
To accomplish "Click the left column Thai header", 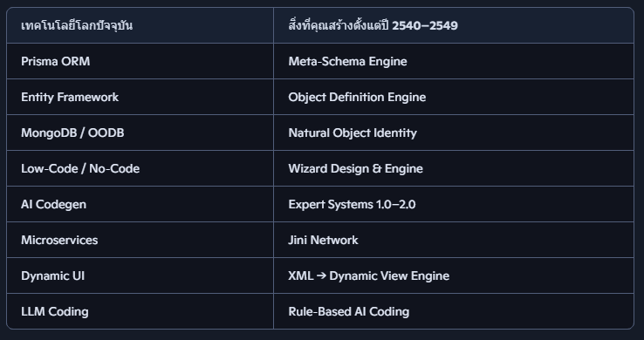I will pyautogui.click(x=140, y=25).
